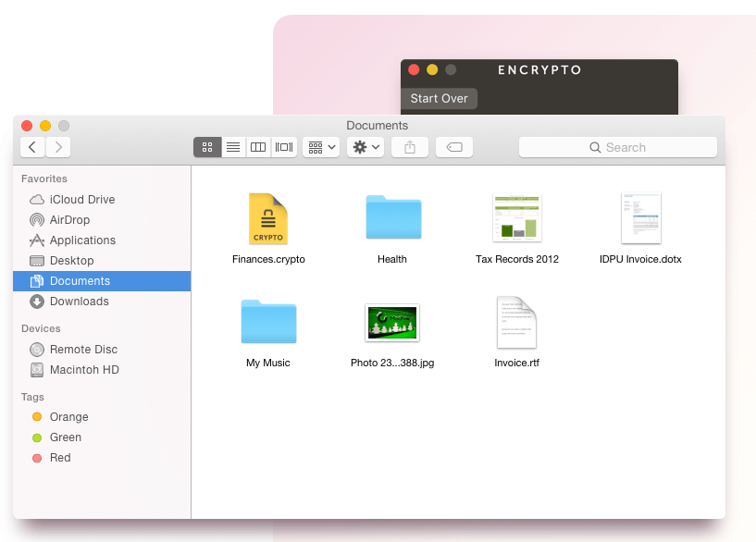Switch to Cover Flow view in toolbar
Image resolution: width=756 pixels, height=542 pixels.
click(x=284, y=147)
